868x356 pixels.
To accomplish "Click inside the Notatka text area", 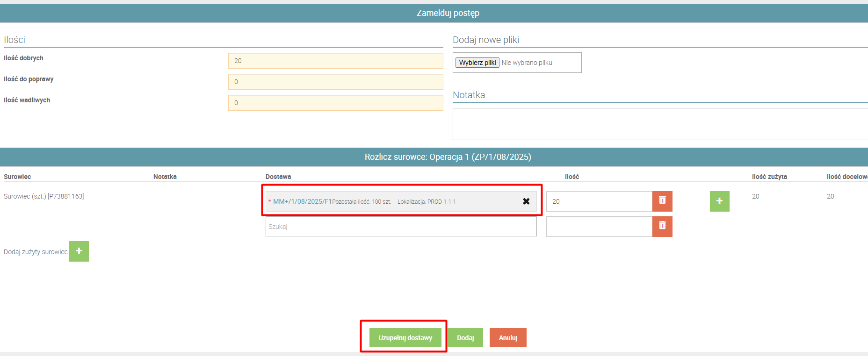I will pos(659,124).
